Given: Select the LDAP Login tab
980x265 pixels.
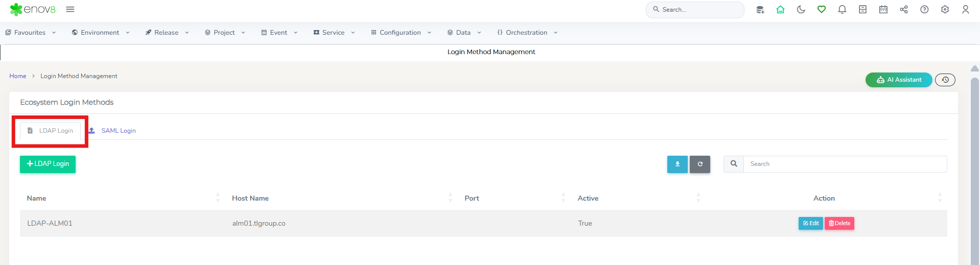Looking at the screenshot, I should coord(50,131).
